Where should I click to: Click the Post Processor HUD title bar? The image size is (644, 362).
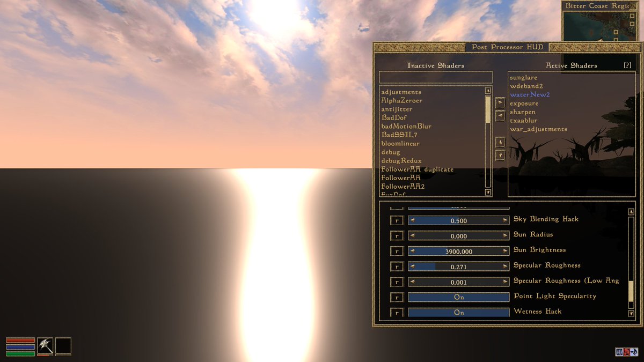507,47
